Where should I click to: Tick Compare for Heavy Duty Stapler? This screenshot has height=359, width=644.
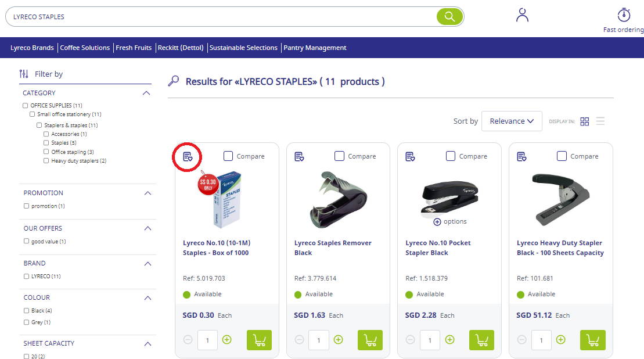[x=562, y=156]
